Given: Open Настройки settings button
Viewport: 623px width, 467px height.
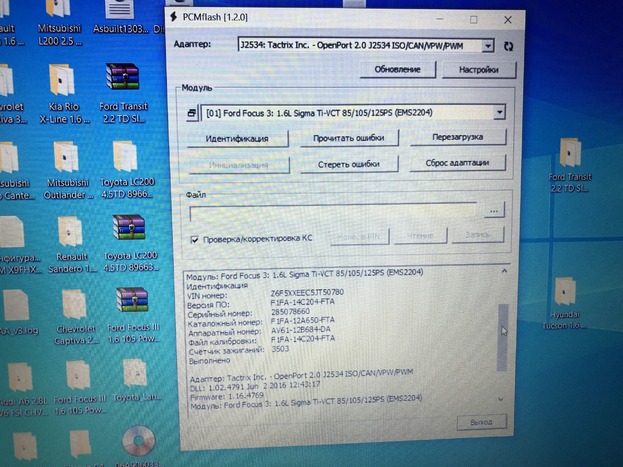Looking at the screenshot, I should pyautogui.click(x=472, y=69).
